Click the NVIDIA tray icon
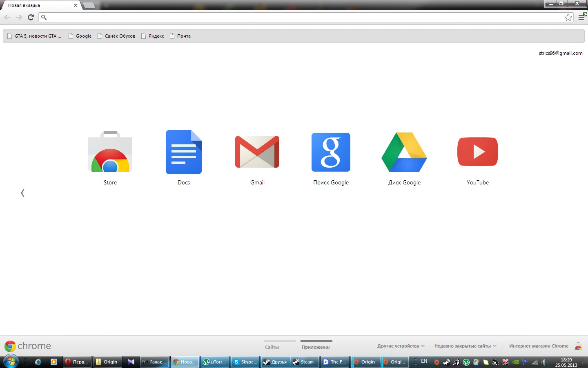The width and height of the screenshot is (588, 368). 515,362
